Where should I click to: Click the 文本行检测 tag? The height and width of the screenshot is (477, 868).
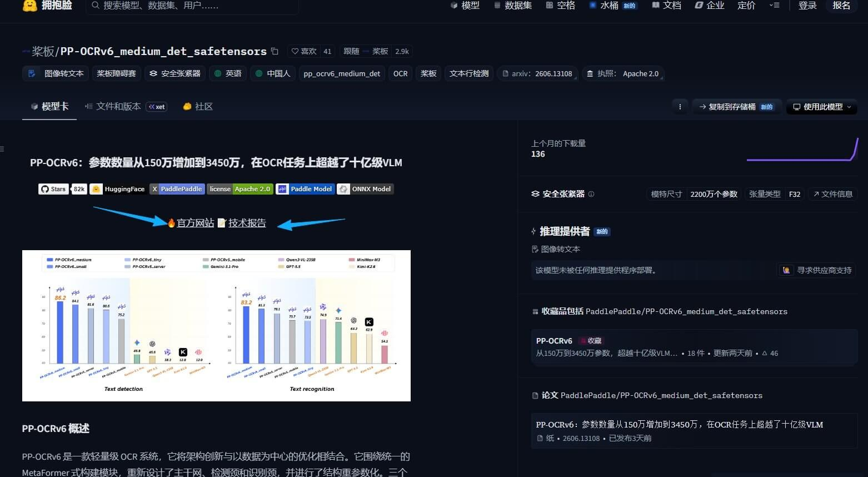(469, 73)
